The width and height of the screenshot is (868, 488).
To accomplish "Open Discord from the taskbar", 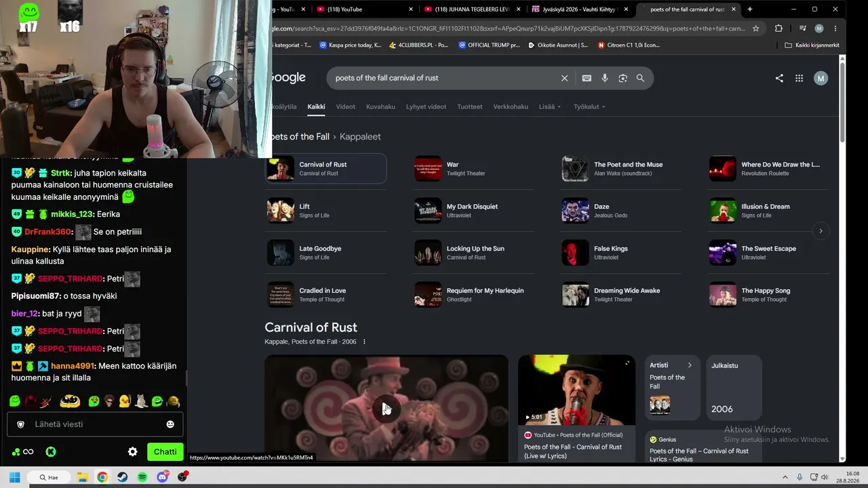I will pyautogui.click(x=162, y=477).
